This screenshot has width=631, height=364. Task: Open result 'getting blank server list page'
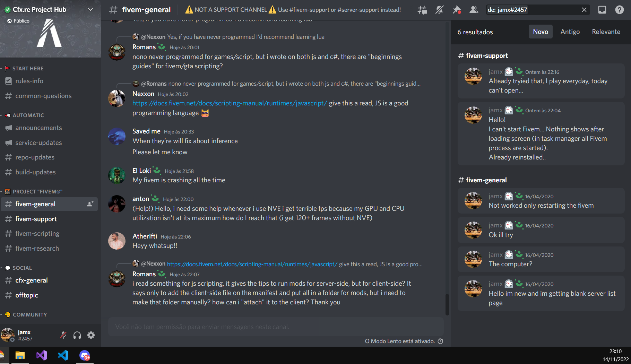coord(541,293)
